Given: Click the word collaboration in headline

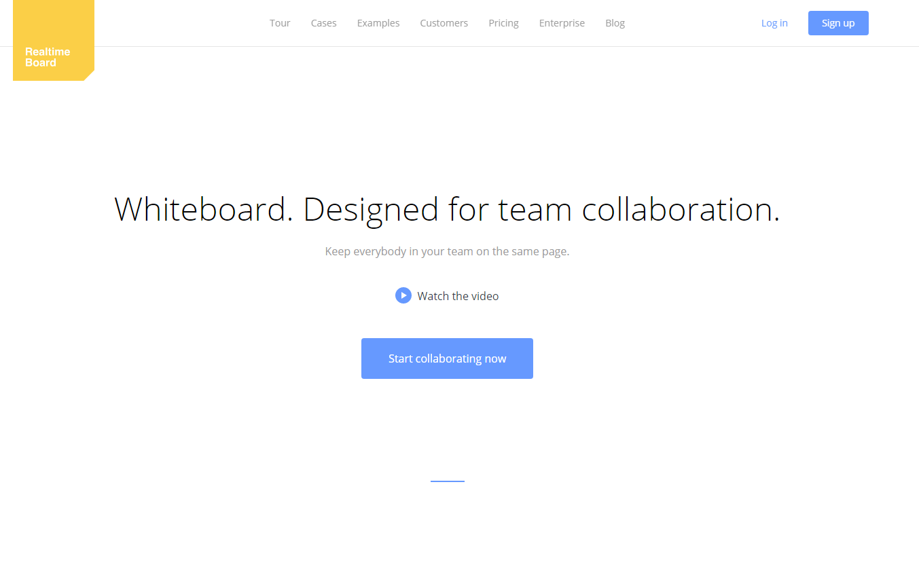Looking at the screenshot, I should coord(681,209).
